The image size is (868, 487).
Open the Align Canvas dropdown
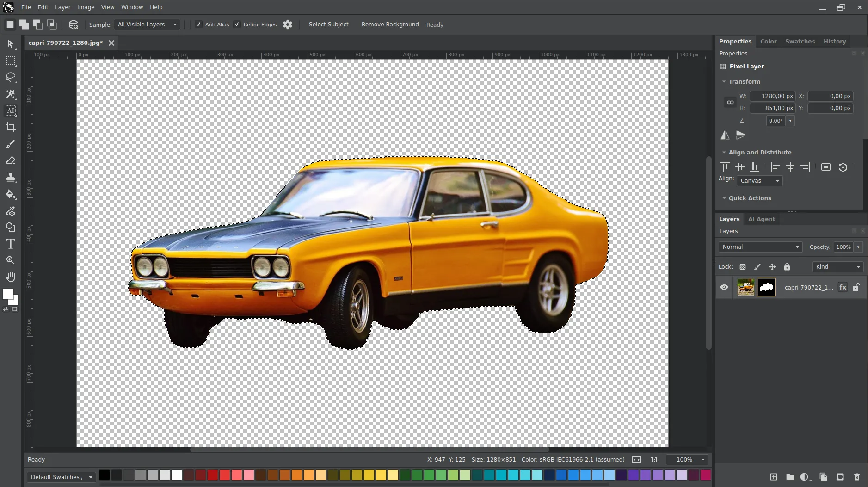pos(760,181)
